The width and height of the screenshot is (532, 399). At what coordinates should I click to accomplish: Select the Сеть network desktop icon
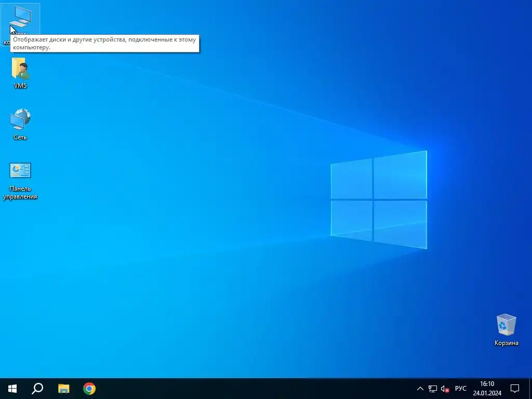click(x=20, y=119)
